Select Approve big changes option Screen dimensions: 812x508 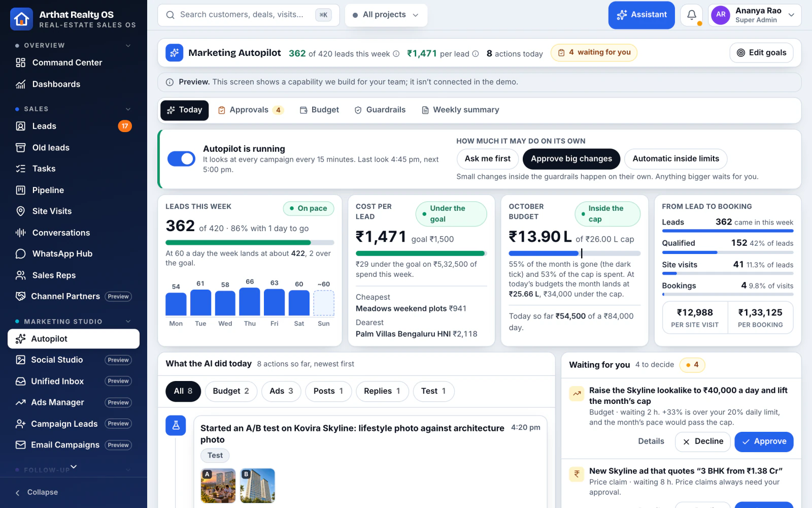coord(571,158)
